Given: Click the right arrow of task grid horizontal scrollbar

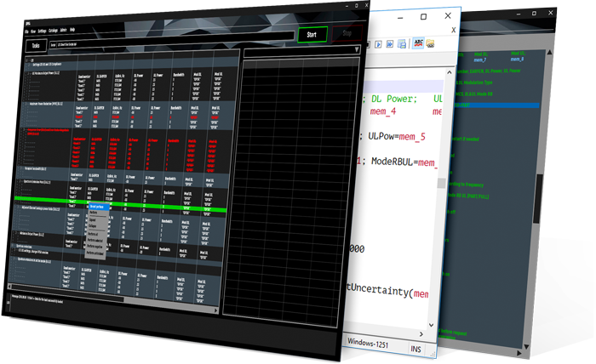Looking at the screenshot, I should 216,310.
